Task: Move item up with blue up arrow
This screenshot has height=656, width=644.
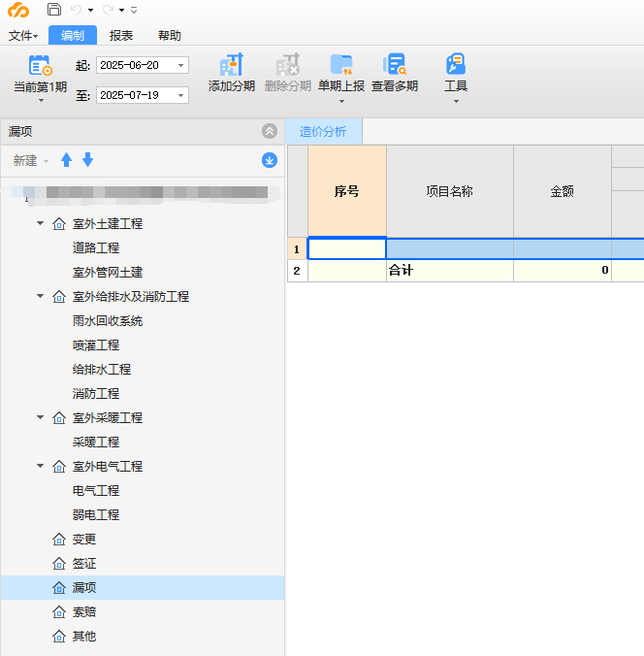Action: click(x=66, y=160)
